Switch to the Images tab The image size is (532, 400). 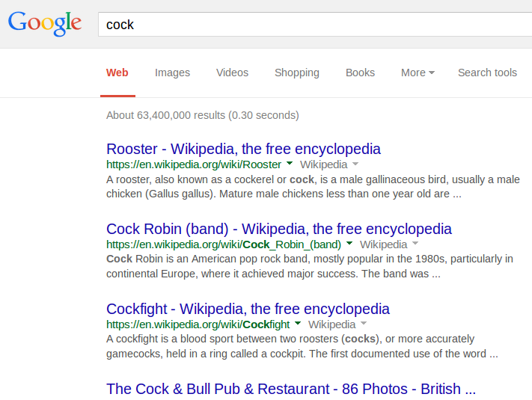(172, 73)
